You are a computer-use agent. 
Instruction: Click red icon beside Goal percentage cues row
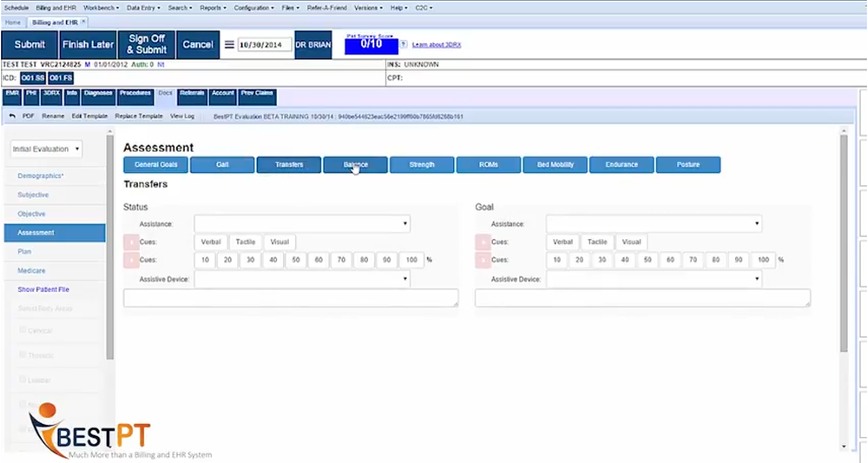tap(483, 260)
